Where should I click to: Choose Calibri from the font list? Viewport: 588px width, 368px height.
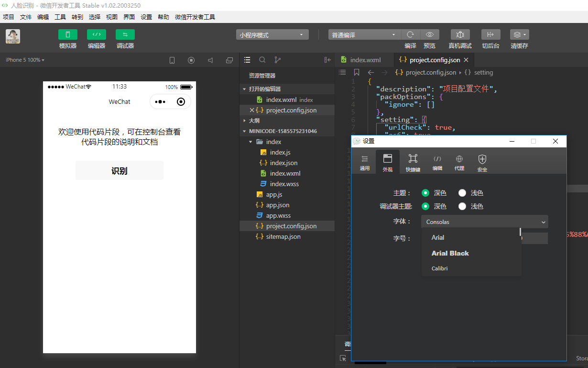tap(440, 268)
